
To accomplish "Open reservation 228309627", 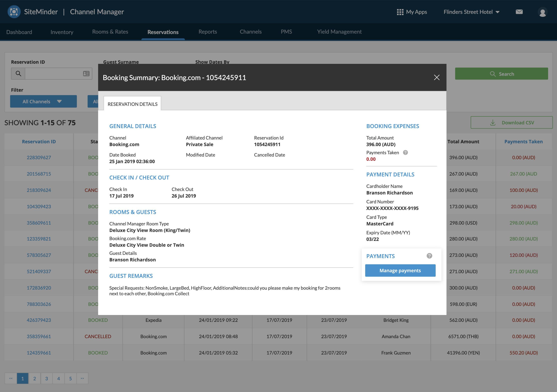I will click(x=39, y=157).
